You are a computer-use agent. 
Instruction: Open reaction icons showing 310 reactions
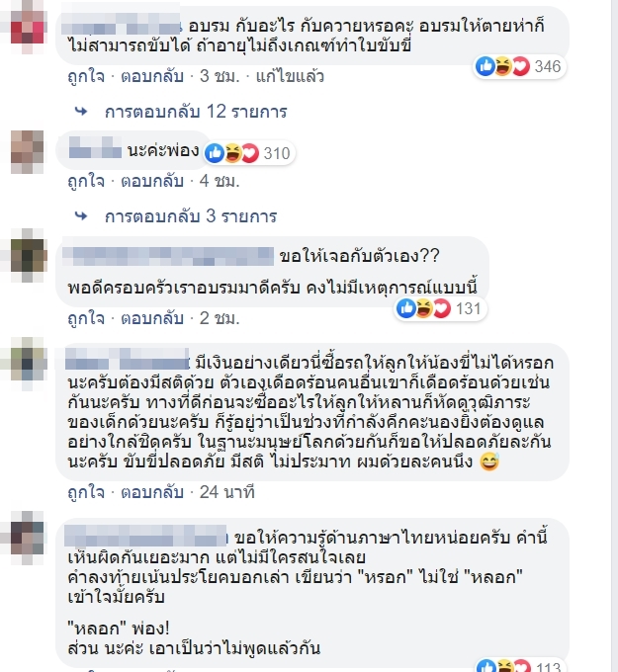coord(249,153)
